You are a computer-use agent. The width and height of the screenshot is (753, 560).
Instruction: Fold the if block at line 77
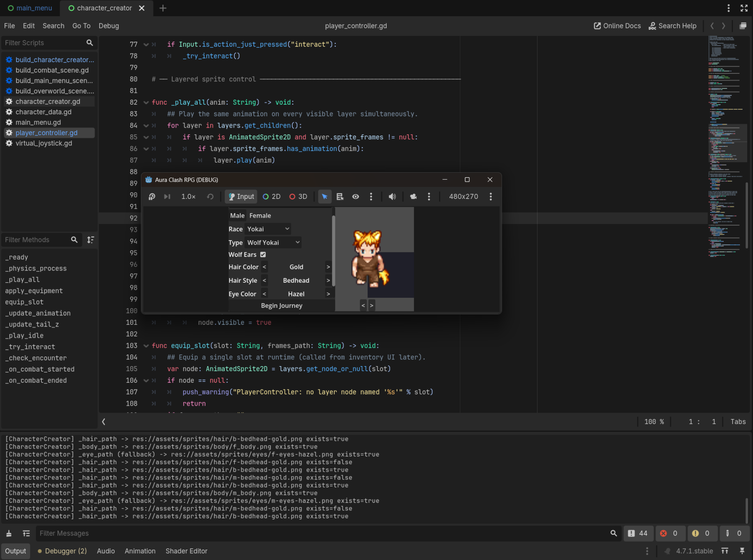pyautogui.click(x=146, y=45)
